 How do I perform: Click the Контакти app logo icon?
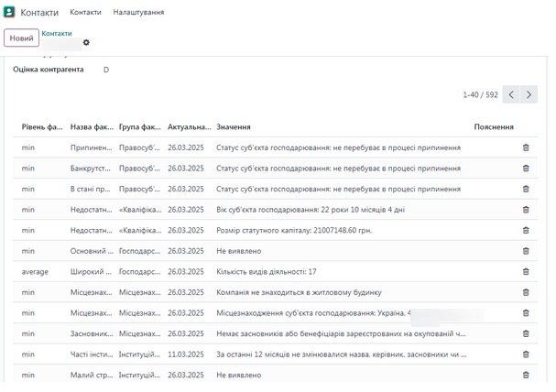pyautogui.click(x=10, y=13)
